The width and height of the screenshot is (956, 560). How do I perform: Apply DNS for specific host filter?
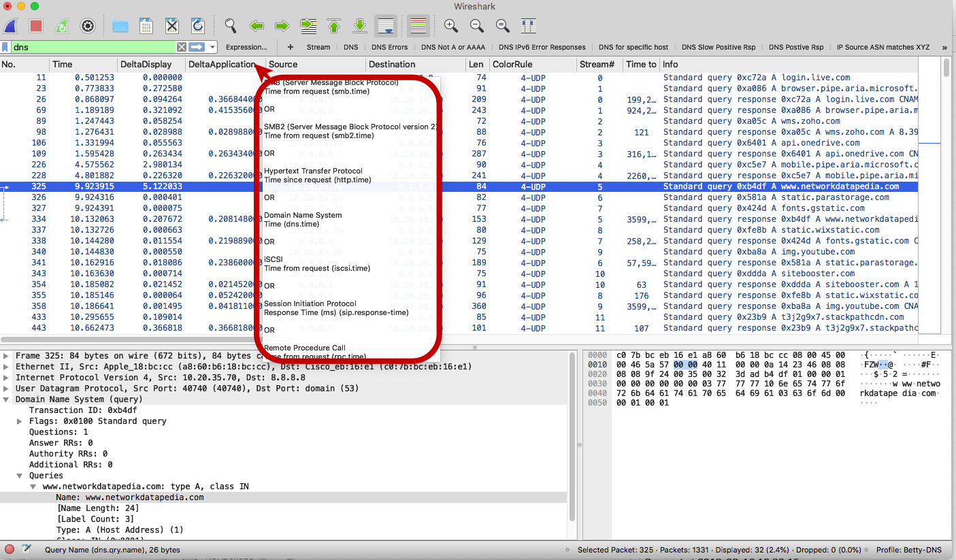point(633,47)
